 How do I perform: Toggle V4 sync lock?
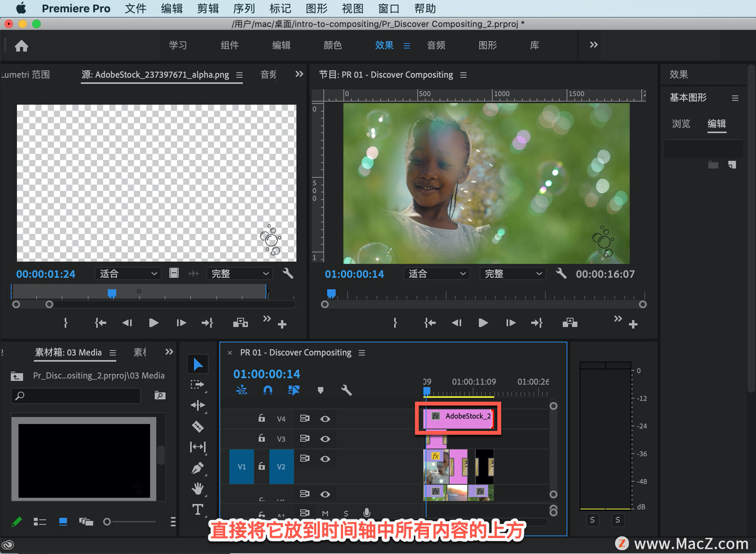[304, 418]
